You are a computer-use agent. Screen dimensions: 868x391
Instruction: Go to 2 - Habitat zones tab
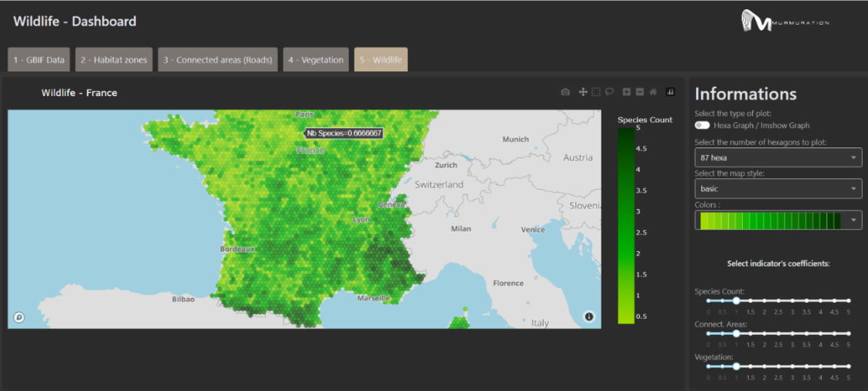114,60
